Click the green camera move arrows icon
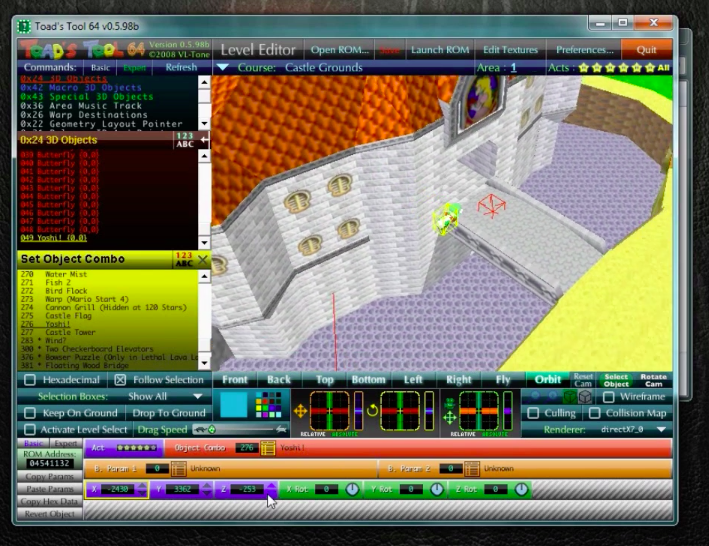The width and height of the screenshot is (709, 546). [x=449, y=417]
